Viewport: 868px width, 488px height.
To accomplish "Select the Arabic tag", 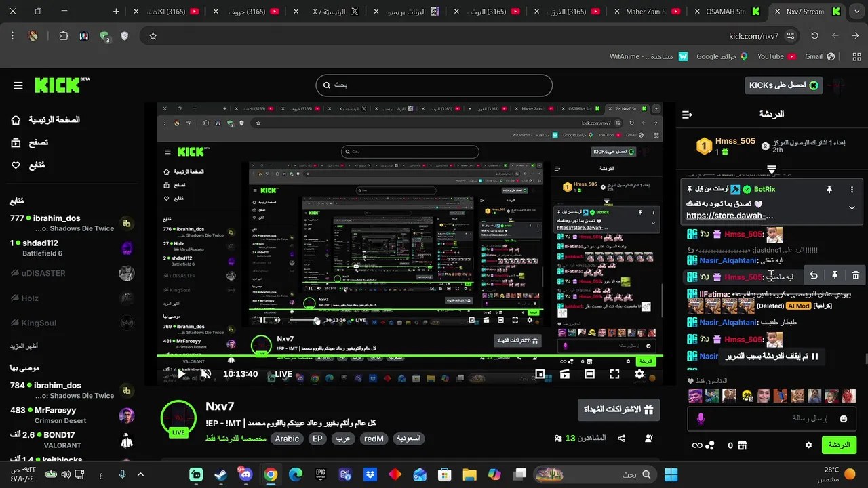I will tap(287, 439).
